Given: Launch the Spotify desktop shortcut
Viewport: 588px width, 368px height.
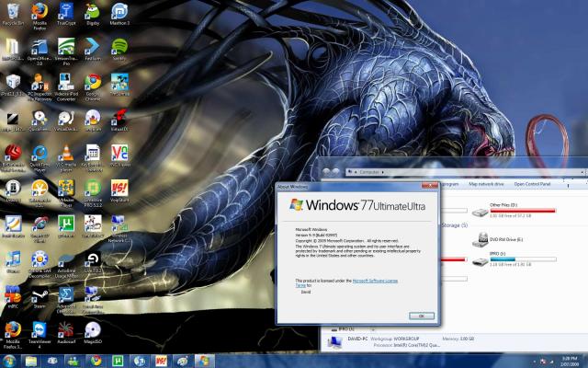Looking at the screenshot, I should (x=119, y=50).
